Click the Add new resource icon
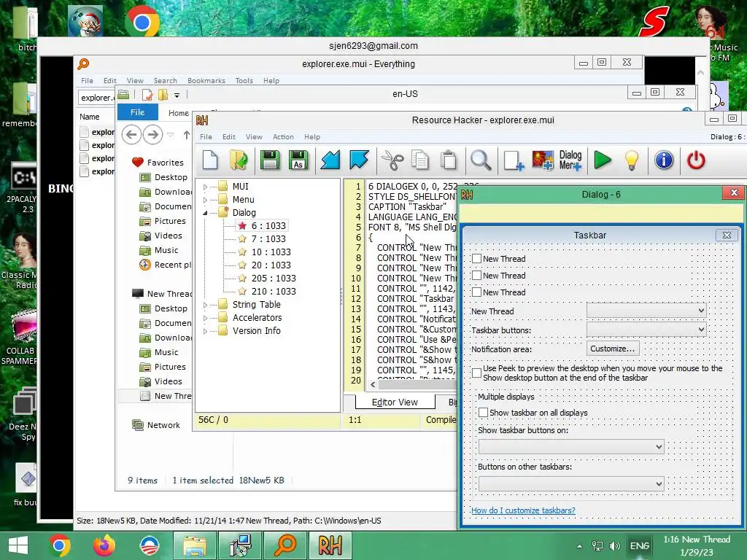 [514, 160]
